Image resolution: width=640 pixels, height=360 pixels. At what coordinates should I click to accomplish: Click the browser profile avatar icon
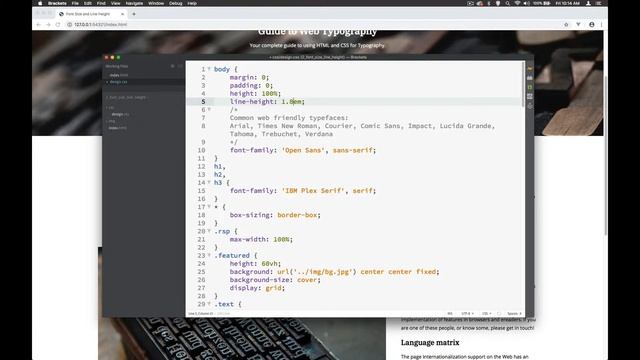click(x=591, y=24)
